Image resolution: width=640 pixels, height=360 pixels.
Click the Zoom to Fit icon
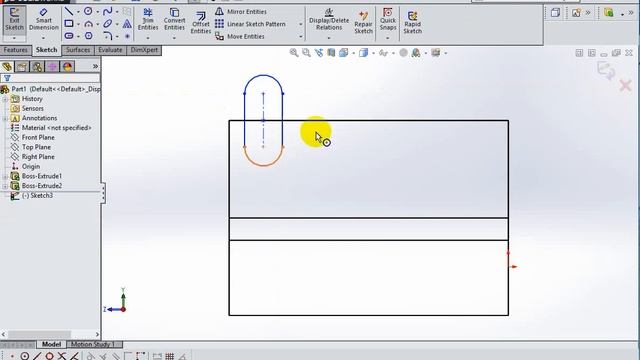point(294,53)
